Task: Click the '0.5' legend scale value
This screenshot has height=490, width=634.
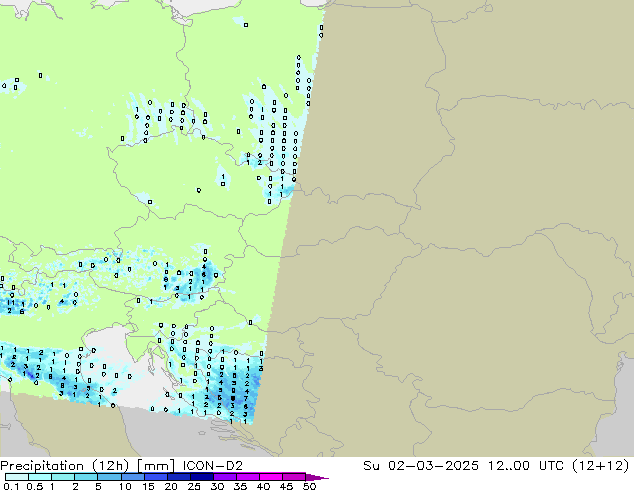Action: click(x=35, y=486)
